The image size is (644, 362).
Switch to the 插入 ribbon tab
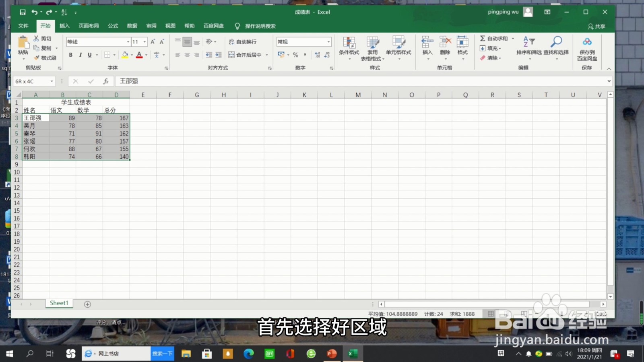(65, 26)
